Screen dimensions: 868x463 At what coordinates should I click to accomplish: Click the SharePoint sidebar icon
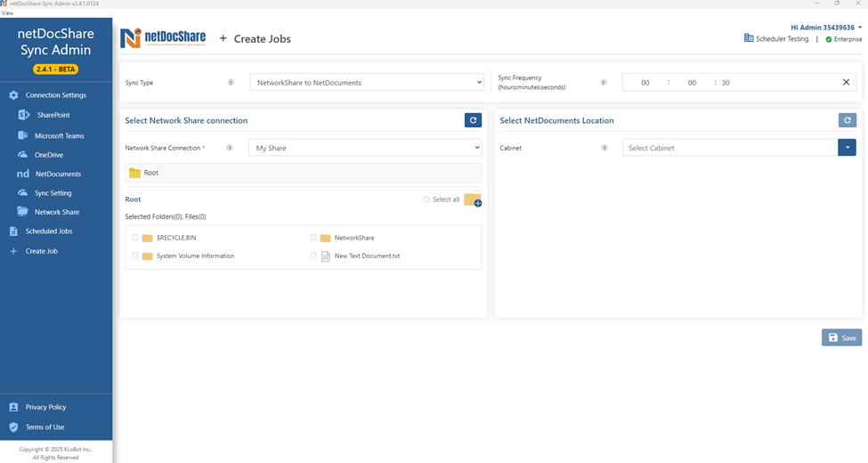(24, 115)
